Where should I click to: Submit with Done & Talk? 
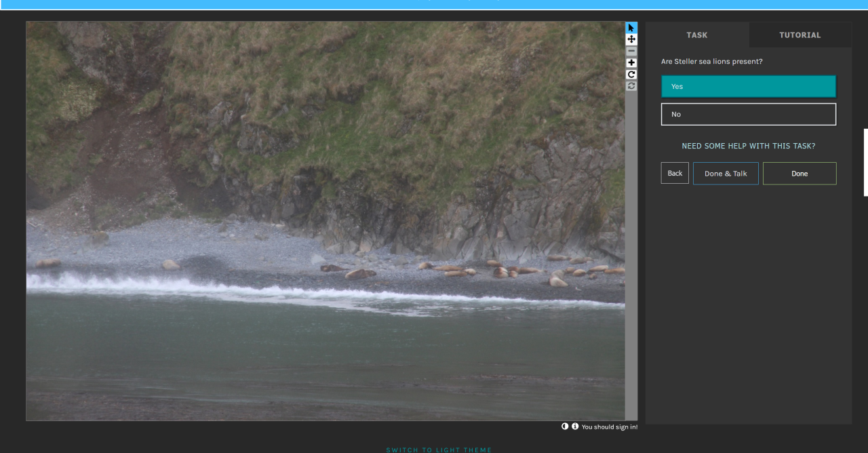726,174
